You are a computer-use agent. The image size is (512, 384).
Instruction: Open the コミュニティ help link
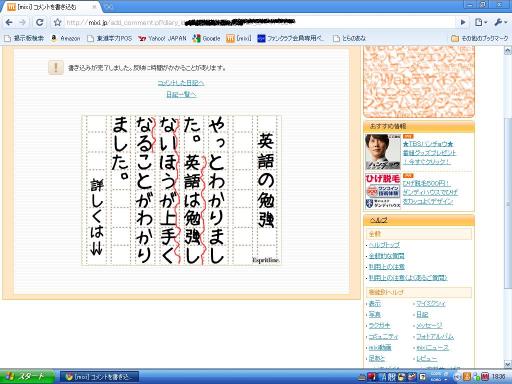click(x=383, y=336)
